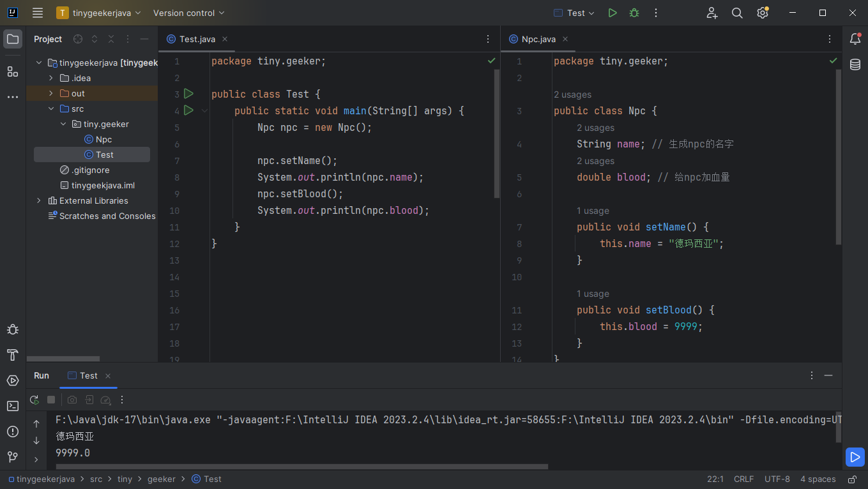Open left editor tabs options menu
868x489 pixels.
[x=488, y=39]
